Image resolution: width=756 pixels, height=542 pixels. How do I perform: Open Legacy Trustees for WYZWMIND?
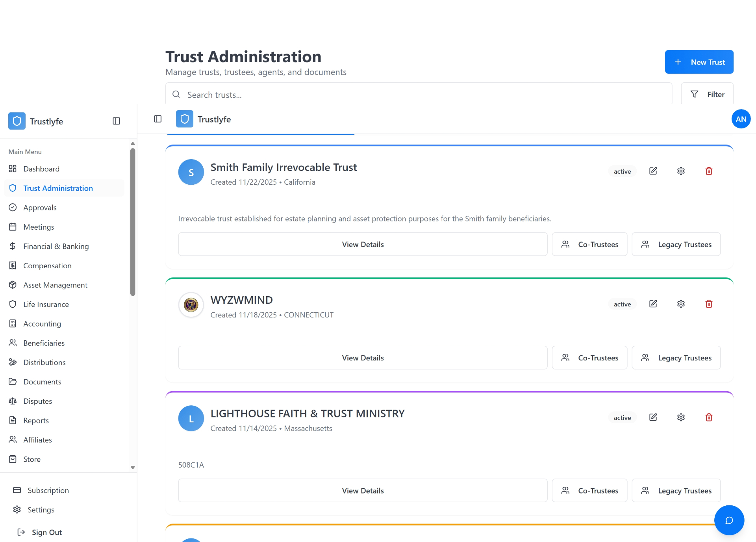click(676, 358)
